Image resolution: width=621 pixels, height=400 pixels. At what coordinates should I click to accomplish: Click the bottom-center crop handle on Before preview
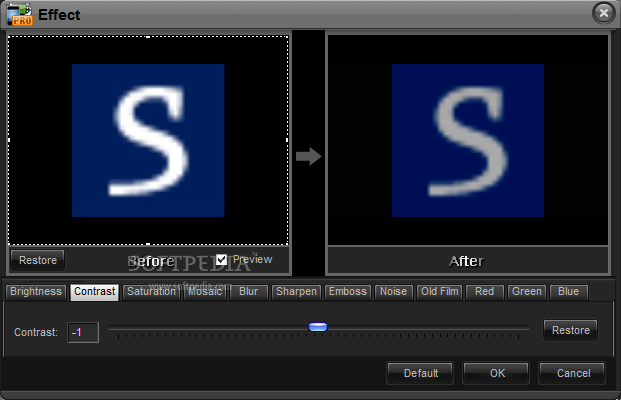(148, 244)
